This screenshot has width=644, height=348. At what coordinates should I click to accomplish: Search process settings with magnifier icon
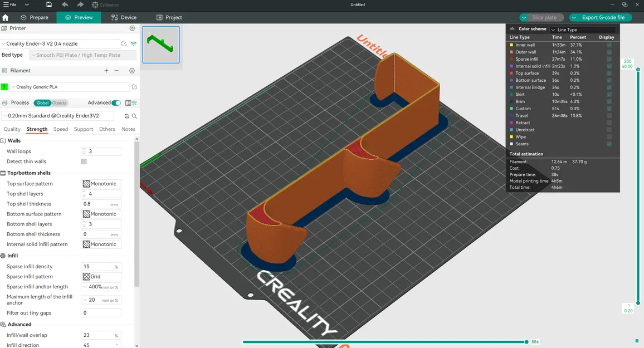point(134,116)
